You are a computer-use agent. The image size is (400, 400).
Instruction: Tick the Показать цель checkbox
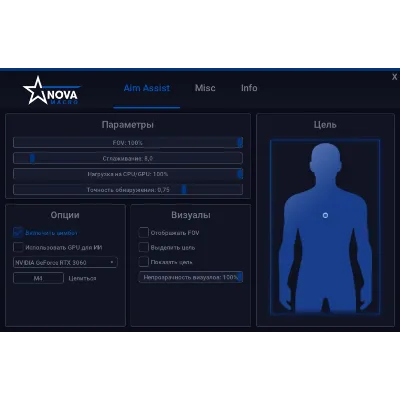pyautogui.click(x=143, y=262)
